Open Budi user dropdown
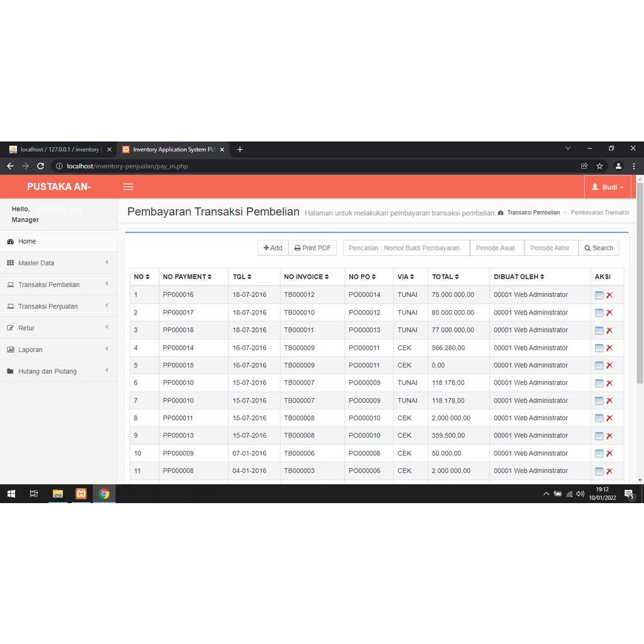The image size is (644, 644). click(608, 187)
